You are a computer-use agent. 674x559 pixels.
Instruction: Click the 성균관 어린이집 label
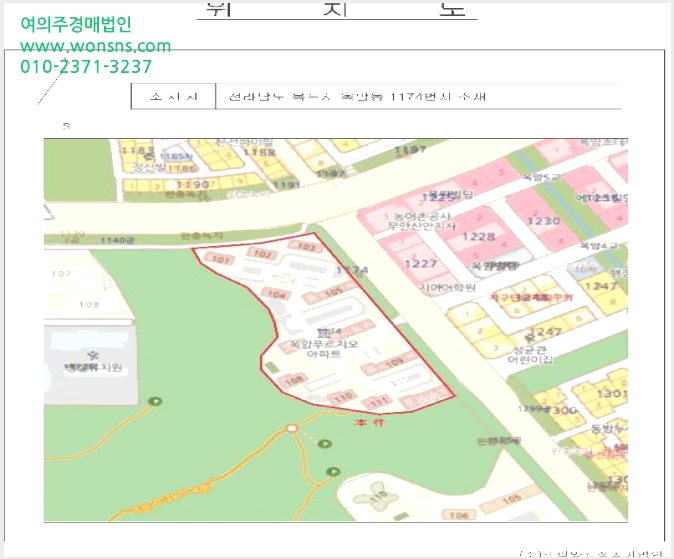[530, 354]
